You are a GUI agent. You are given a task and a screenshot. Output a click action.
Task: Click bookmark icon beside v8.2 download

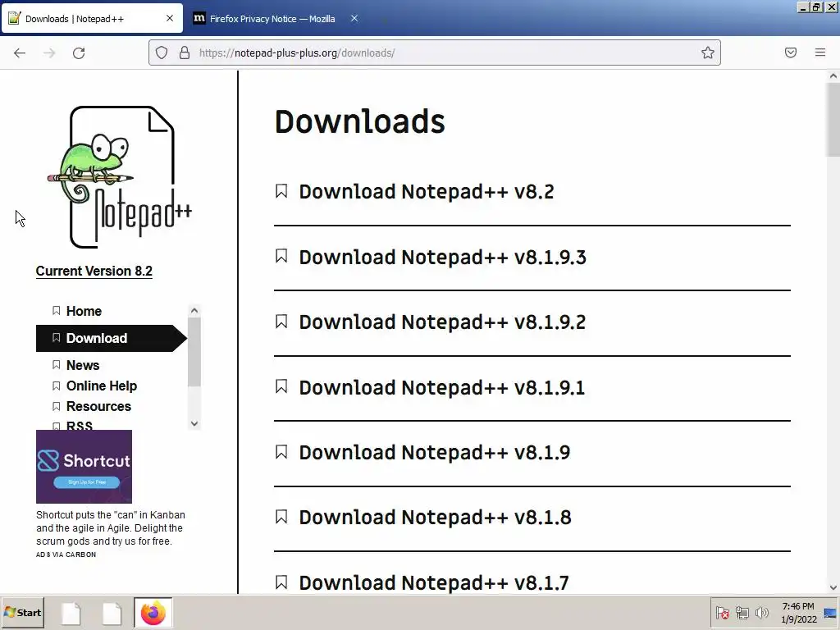[x=281, y=191]
